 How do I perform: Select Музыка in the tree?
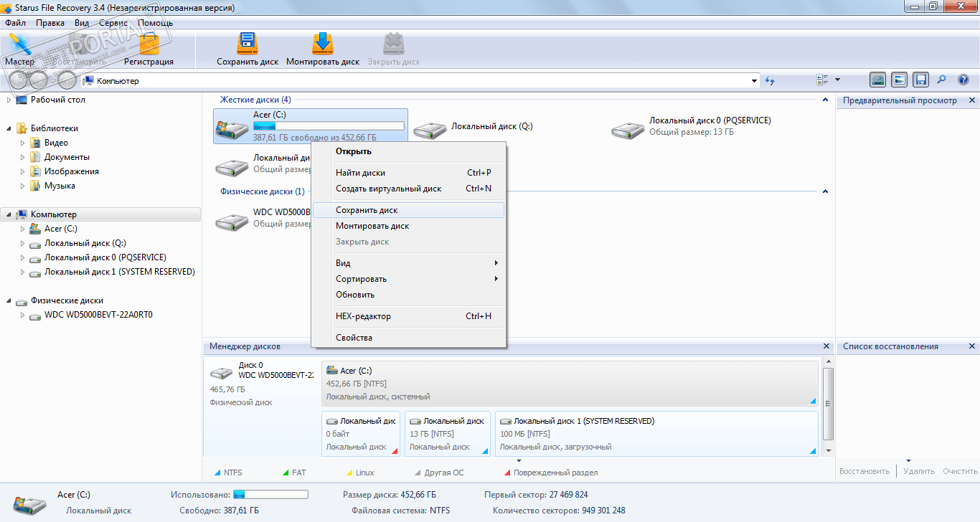pyautogui.click(x=60, y=186)
